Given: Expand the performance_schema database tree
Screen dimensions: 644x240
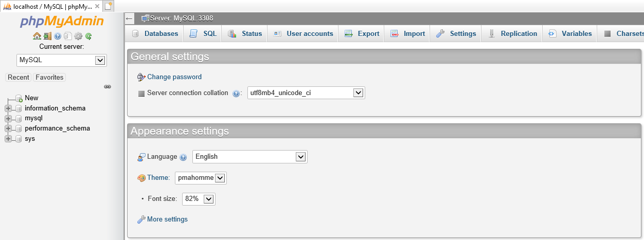Looking at the screenshot, I should coord(8,128).
